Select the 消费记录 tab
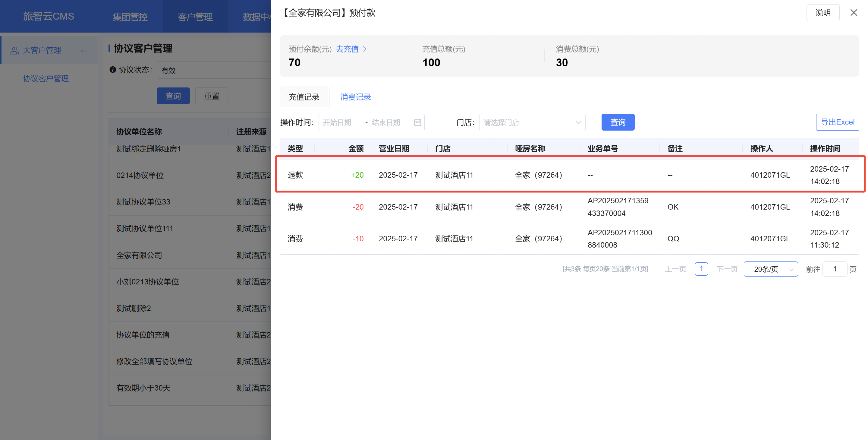 355,97
